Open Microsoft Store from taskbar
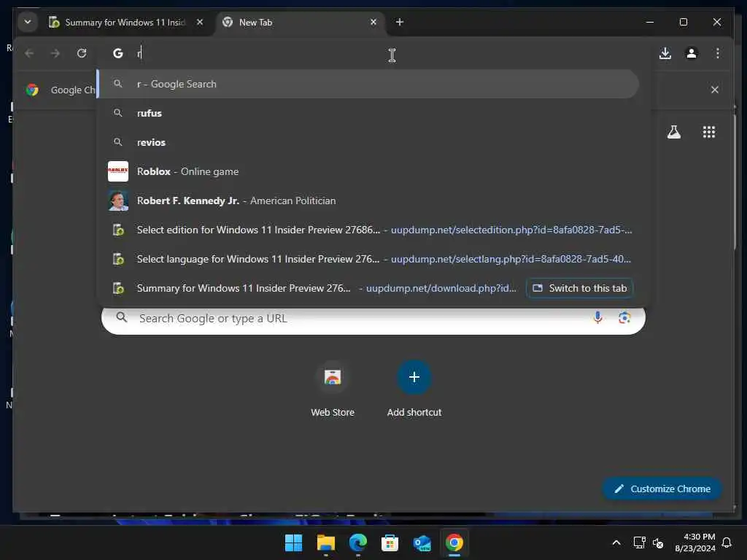This screenshot has height=560, width=747. click(x=390, y=542)
